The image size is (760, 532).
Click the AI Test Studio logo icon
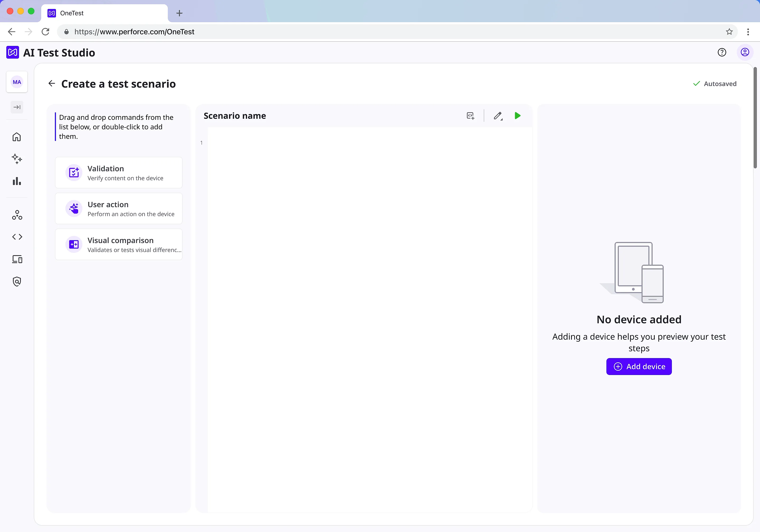click(13, 53)
